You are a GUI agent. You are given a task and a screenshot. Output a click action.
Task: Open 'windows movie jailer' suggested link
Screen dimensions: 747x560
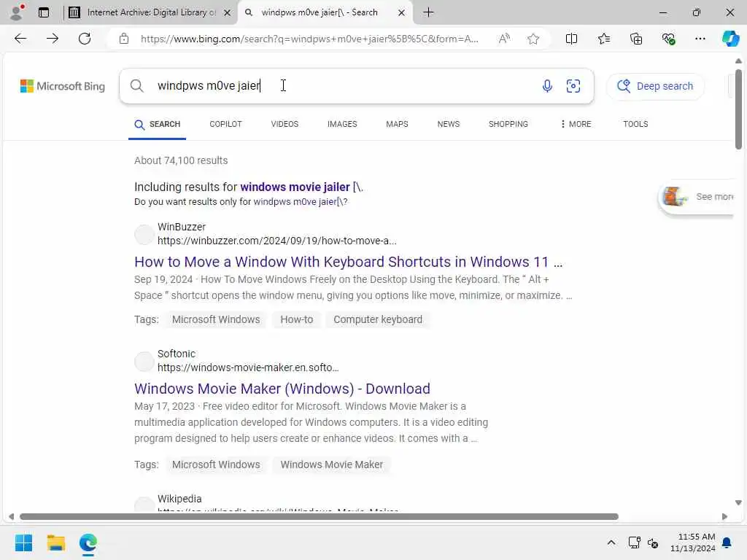point(295,187)
